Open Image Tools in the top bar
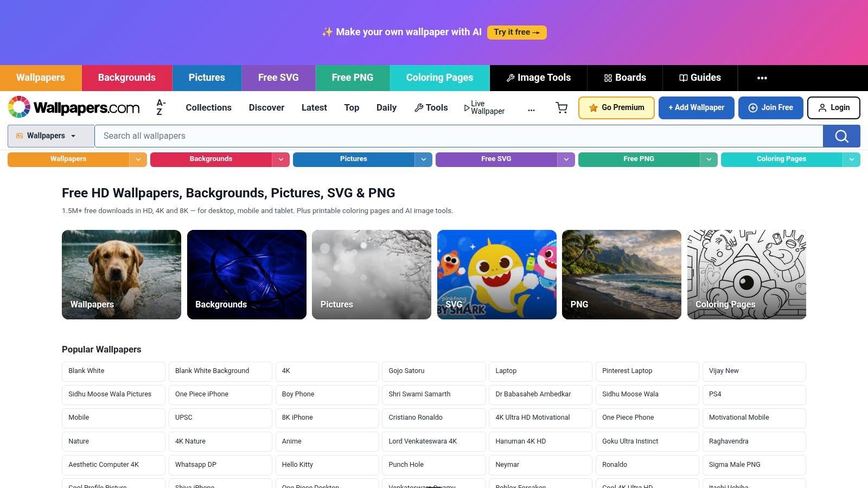 coord(539,78)
